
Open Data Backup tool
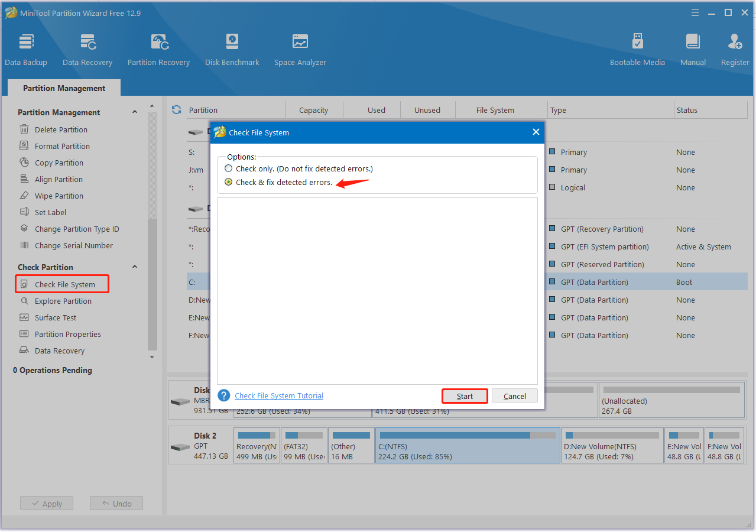click(x=26, y=50)
